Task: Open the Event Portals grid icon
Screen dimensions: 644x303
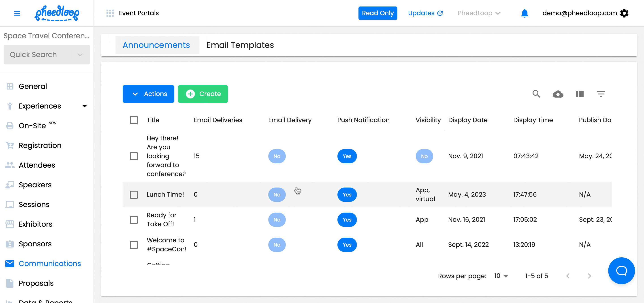Action: click(110, 13)
